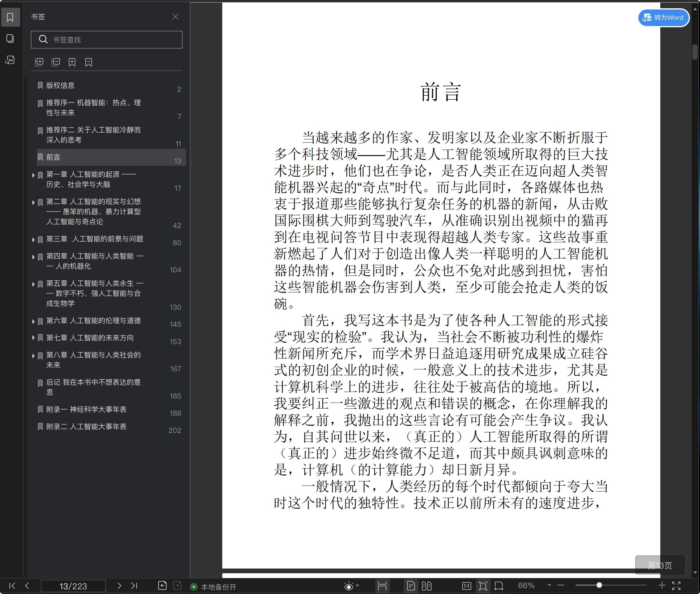Click the fit page icon
The height and width of the screenshot is (594, 700).
(x=483, y=586)
